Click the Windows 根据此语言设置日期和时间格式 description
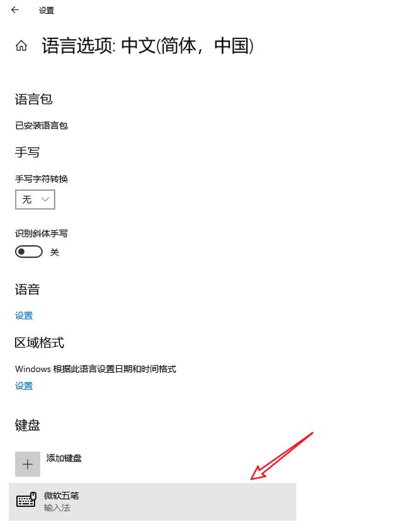403x532 pixels. tap(96, 369)
